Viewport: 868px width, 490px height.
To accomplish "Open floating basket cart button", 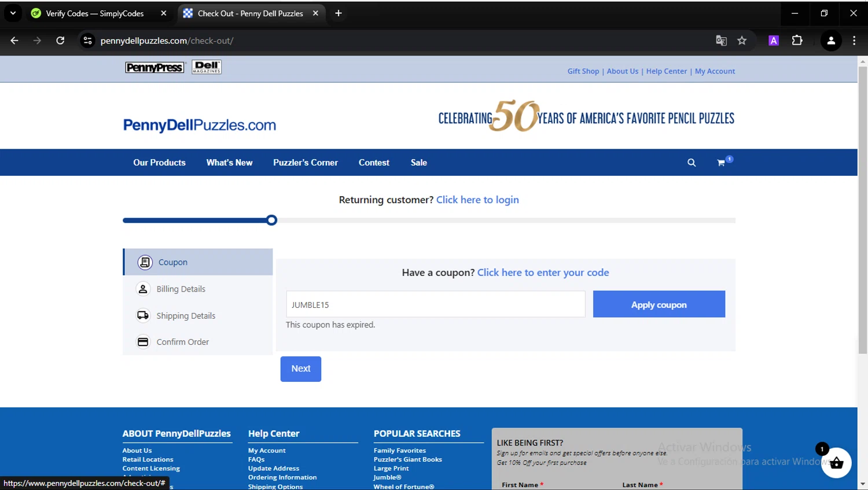I will coord(836,463).
